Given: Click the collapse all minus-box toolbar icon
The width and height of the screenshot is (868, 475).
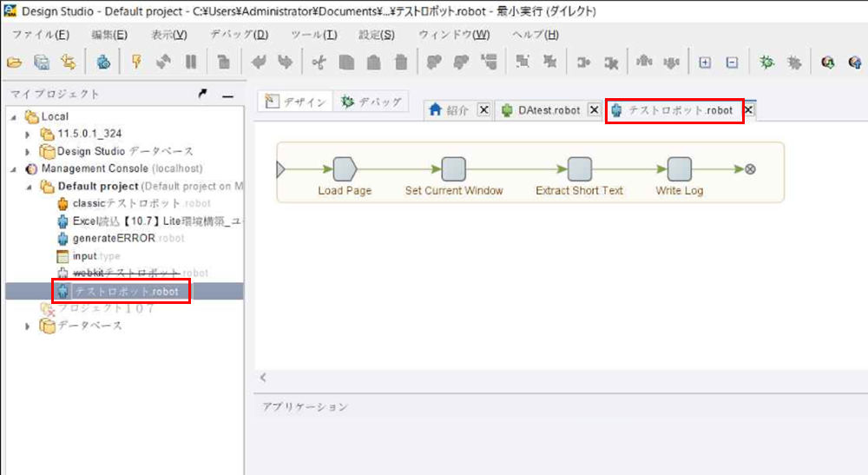Looking at the screenshot, I should (x=732, y=62).
